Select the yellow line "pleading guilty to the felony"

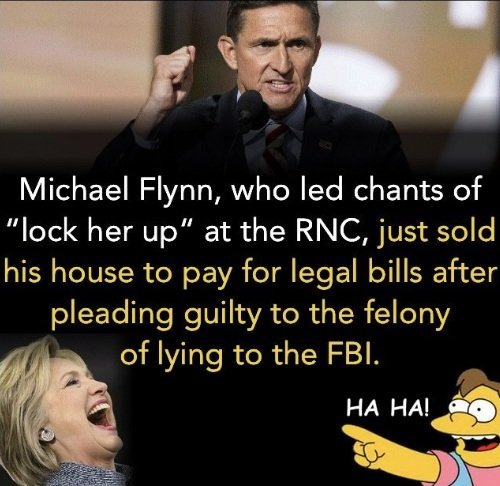click(x=250, y=315)
